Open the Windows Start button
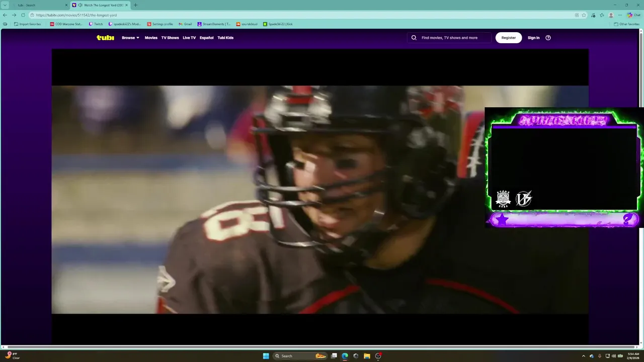The width and height of the screenshot is (644, 362). click(266, 356)
